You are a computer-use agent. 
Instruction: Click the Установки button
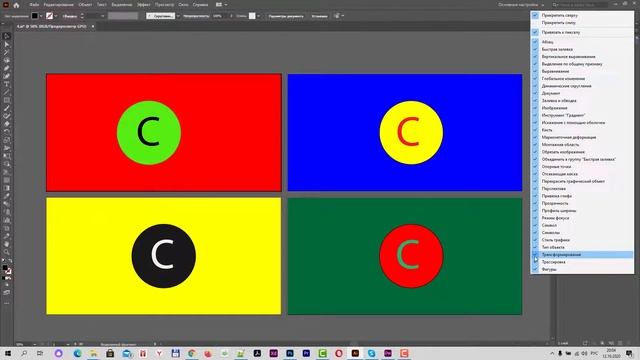(x=320, y=16)
